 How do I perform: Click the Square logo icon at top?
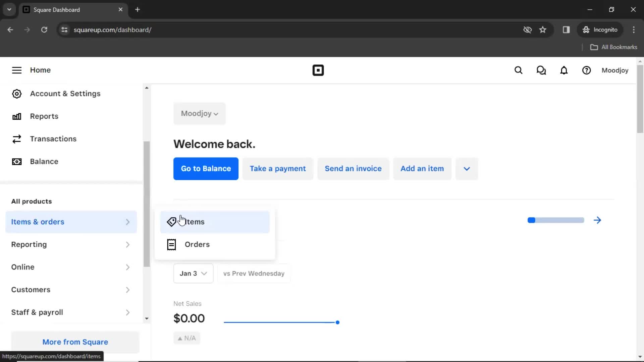click(318, 70)
